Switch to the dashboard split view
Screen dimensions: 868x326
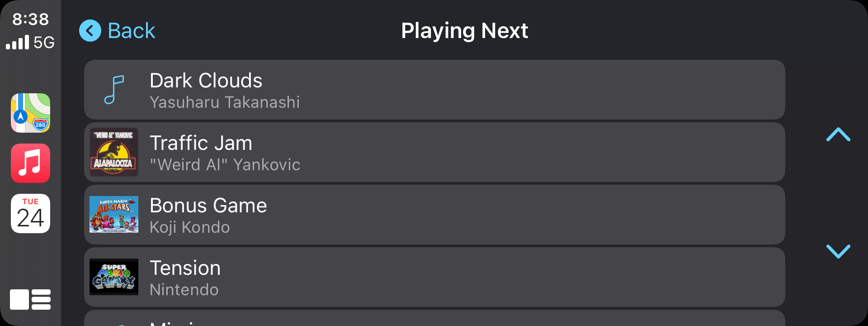(x=30, y=299)
